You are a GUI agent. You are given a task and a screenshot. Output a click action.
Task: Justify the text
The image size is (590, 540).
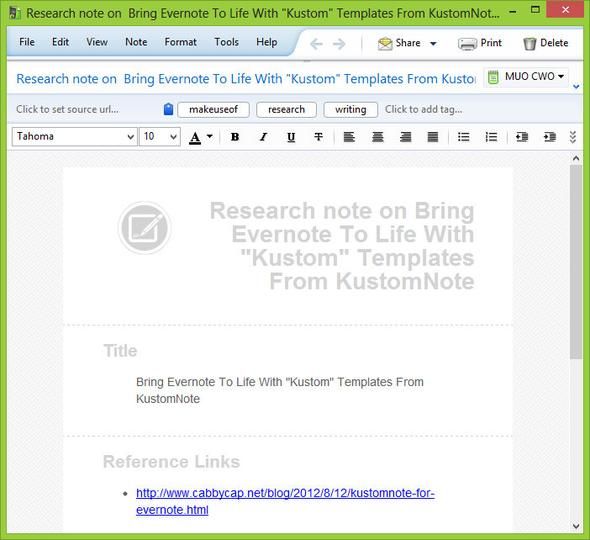[x=433, y=137]
